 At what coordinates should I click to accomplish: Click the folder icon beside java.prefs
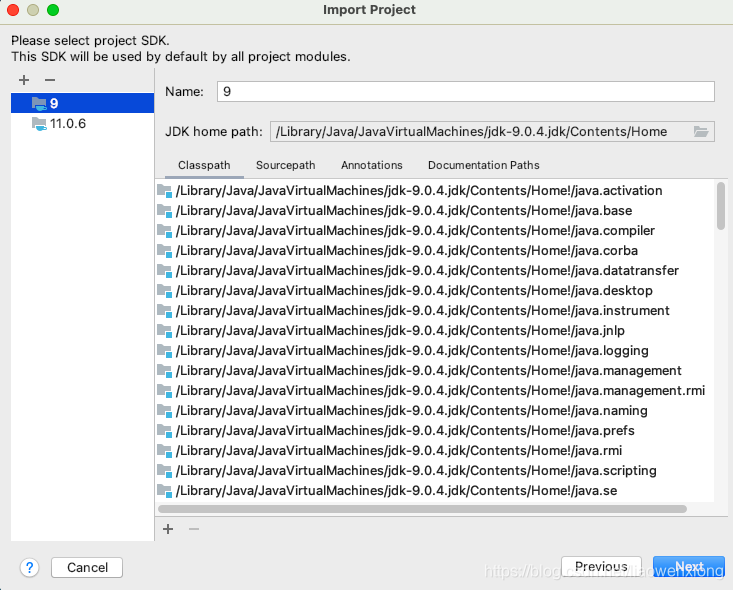pyautogui.click(x=165, y=431)
